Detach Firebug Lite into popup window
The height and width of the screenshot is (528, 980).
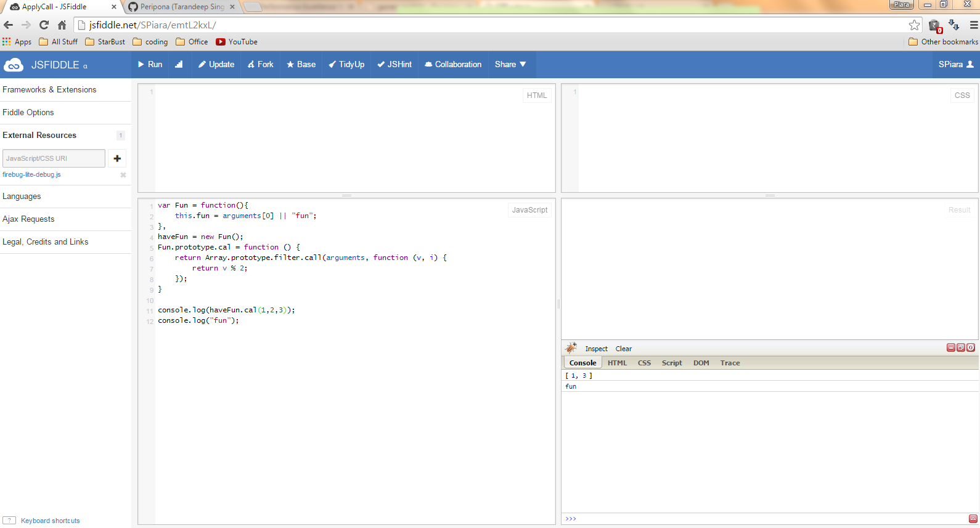(x=960, y=347)
